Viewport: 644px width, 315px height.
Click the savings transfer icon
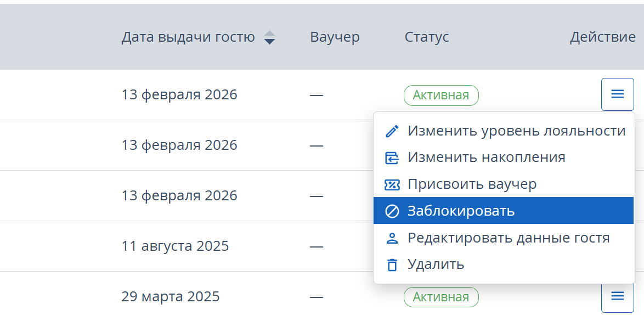tap(392, 158)
